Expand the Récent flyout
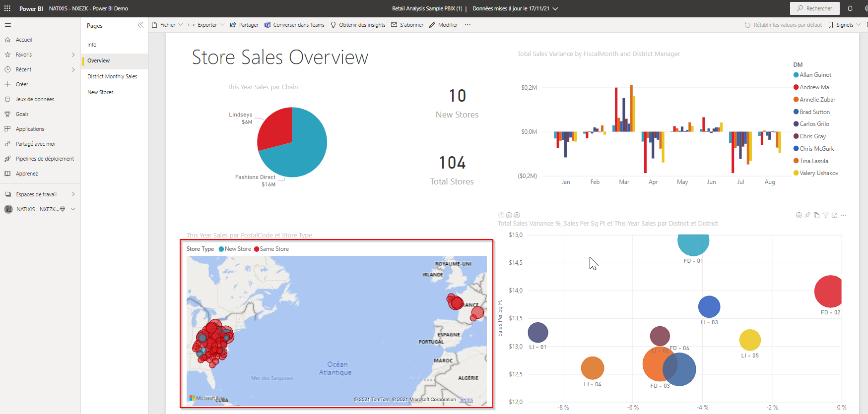This screenshot has height=414, width=868. click(73, 69)
